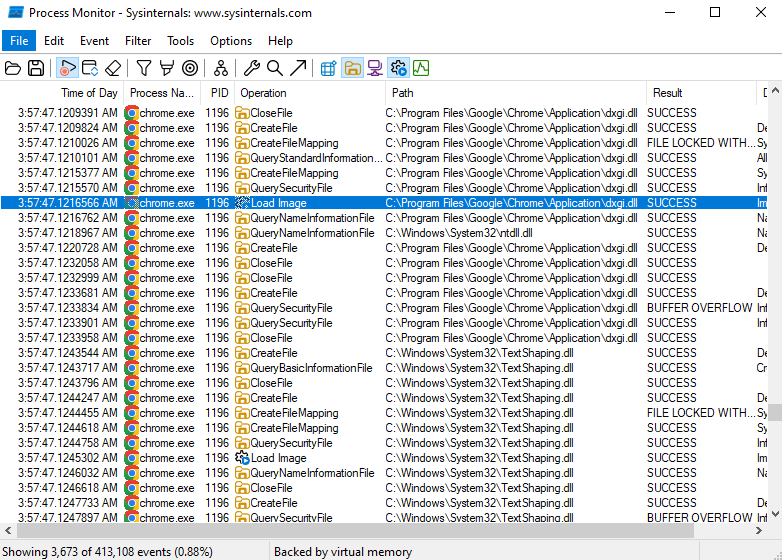Image resolution: width=782 pixels, height=560 pixels.
Task: Open the Tools menu
Action: pos(181,41)
